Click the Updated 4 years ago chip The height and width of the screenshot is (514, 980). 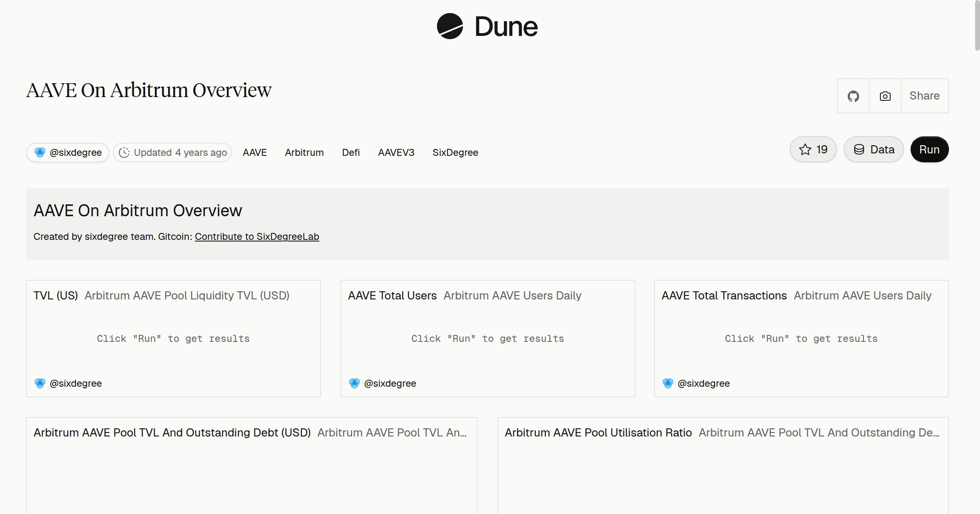pos(172,153)
